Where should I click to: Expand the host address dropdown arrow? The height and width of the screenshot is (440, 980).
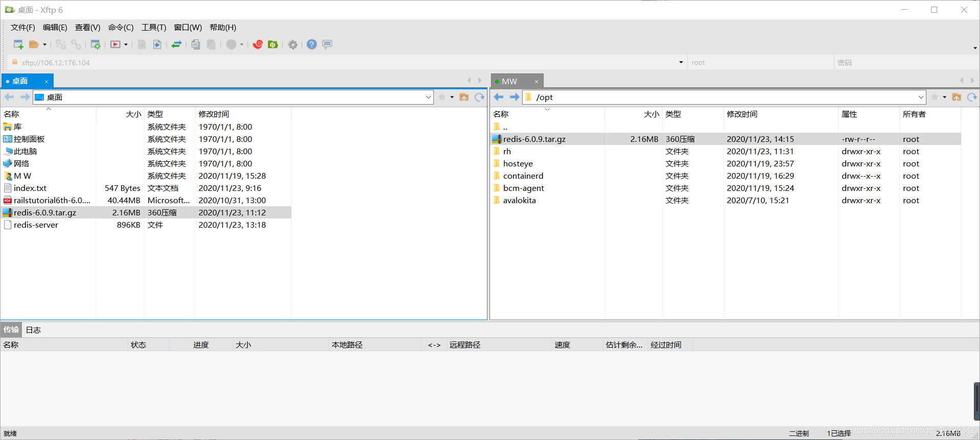681,63
